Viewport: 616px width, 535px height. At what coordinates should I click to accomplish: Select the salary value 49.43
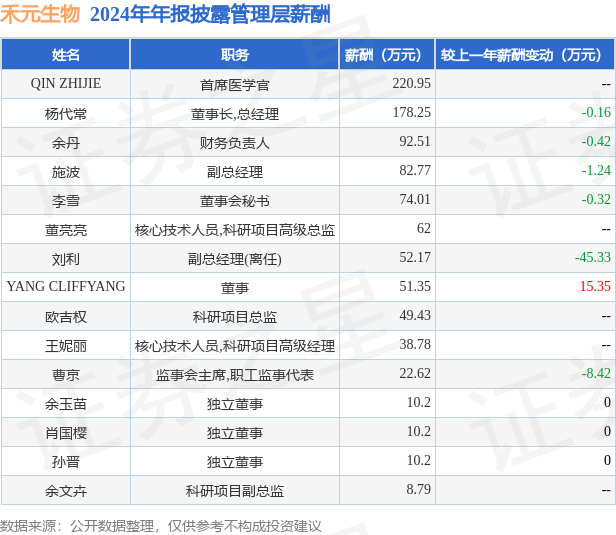point(415,316)
